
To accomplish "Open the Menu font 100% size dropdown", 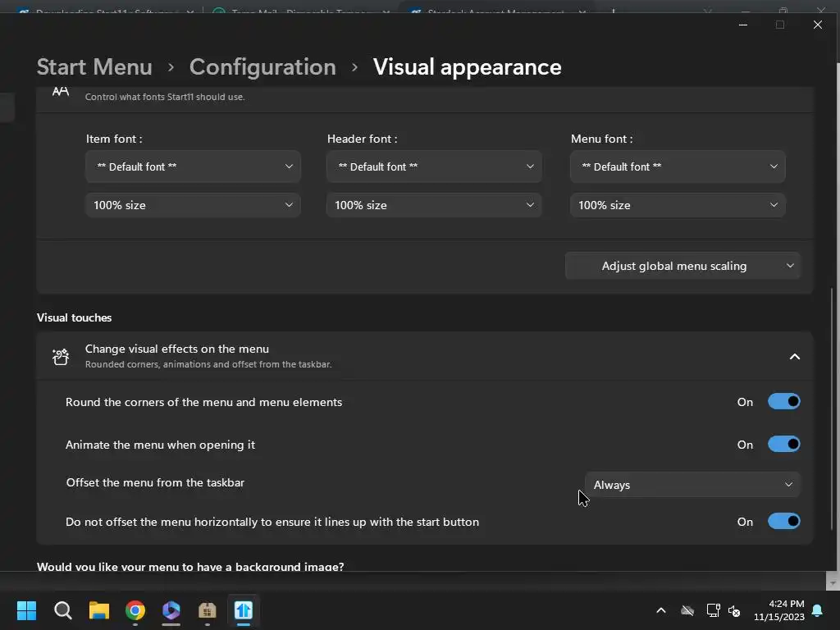I will click(678, 205).
